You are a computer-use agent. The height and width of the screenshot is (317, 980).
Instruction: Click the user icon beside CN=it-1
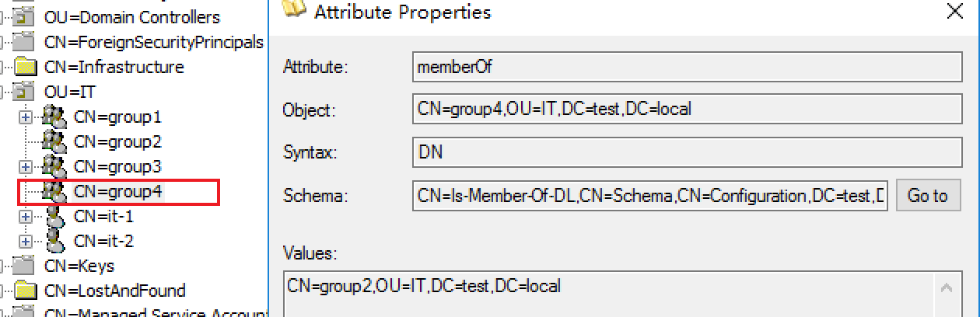(54, 217)
